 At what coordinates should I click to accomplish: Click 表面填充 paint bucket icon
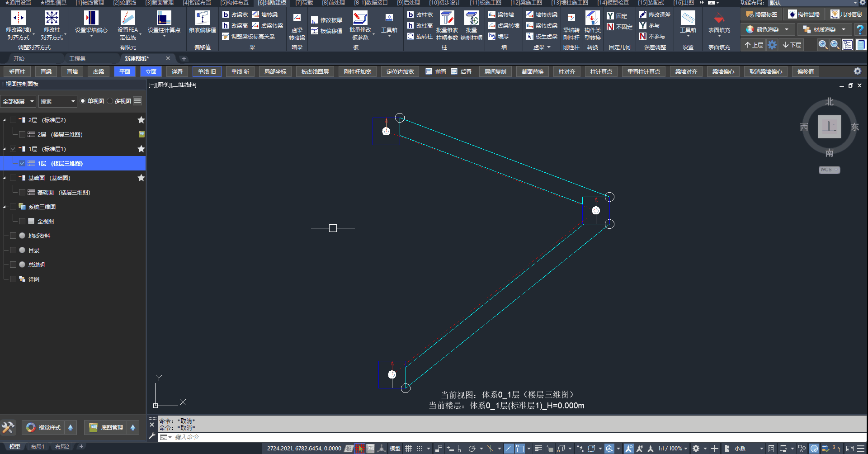pyautogui.click(x=719, y=18)
